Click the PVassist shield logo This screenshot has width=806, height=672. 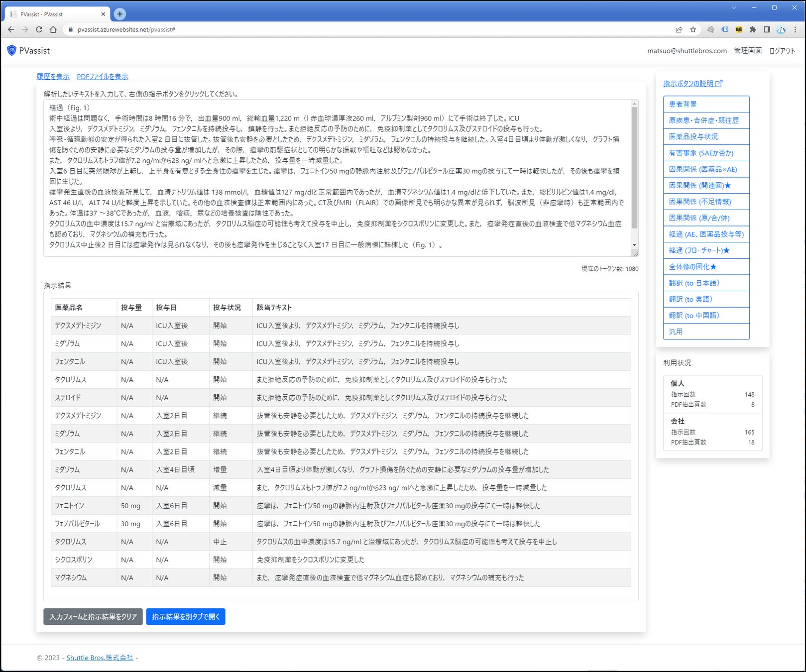11,50
